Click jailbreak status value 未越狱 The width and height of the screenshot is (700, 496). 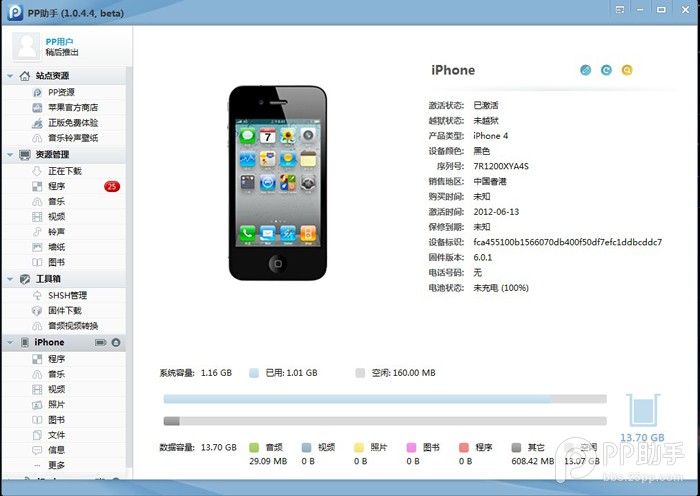pos(486,121)
